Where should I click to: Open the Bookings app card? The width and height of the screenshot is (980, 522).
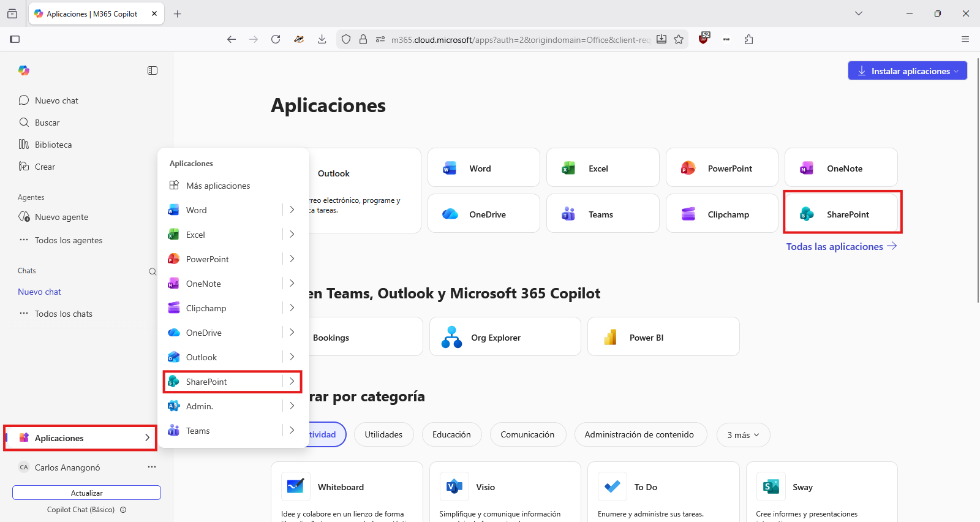(366, 337)
